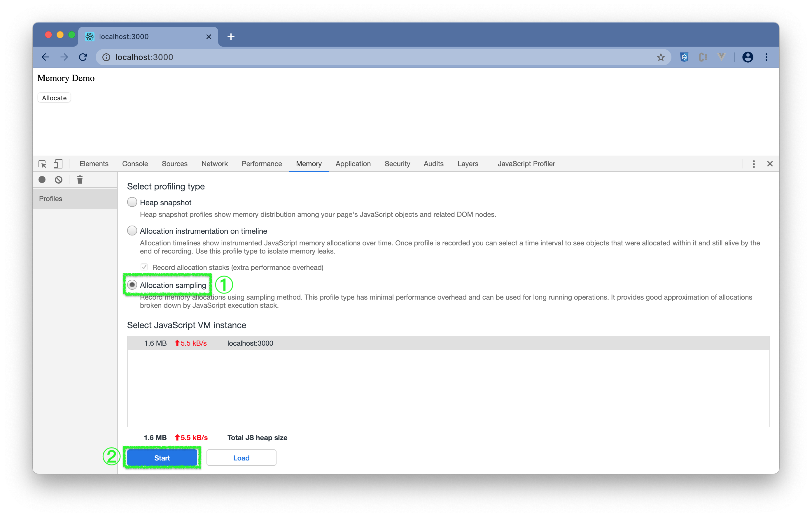Choose the Allocation sampling radio button
812x517 pixels.
point(132,285)
